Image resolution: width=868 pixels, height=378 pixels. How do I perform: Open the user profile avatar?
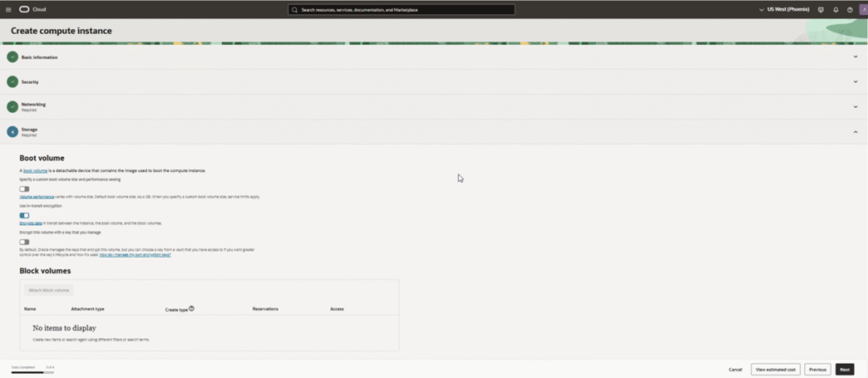pos(863,10)
